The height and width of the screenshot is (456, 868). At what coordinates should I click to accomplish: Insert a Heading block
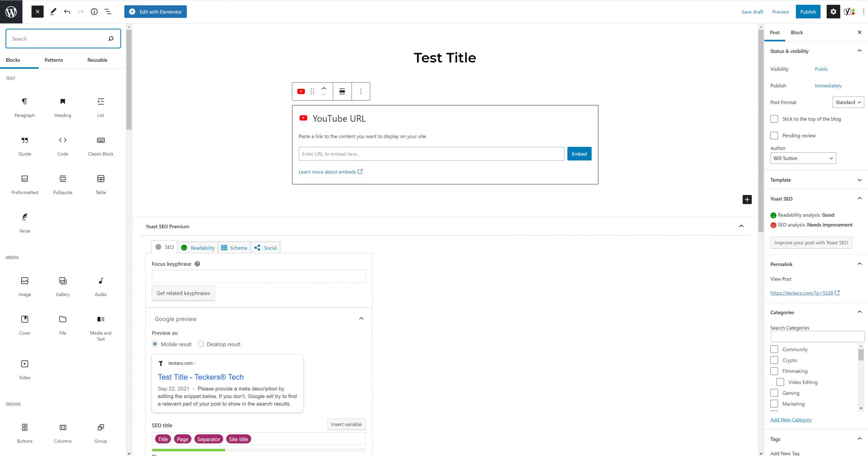coord(63,107)
